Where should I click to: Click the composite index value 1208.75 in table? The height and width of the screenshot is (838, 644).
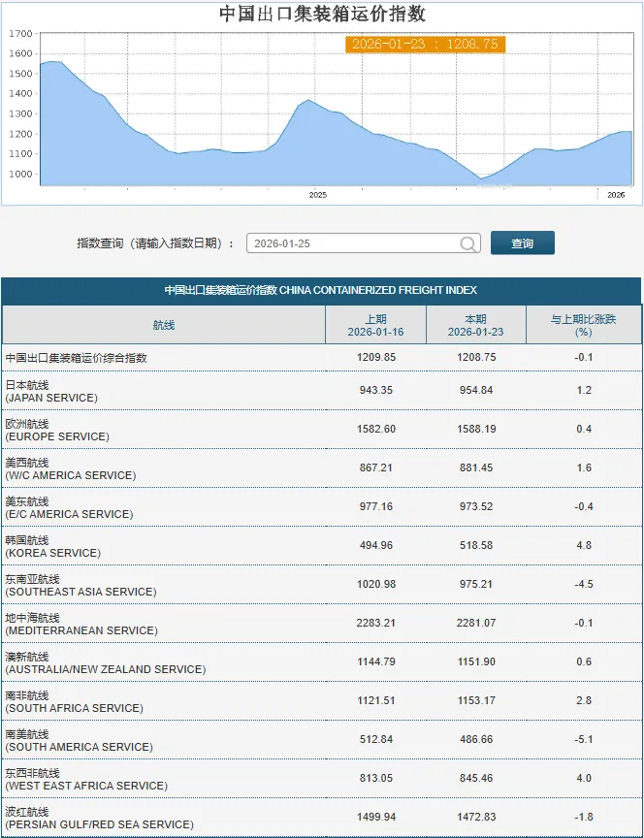[476, 357]
